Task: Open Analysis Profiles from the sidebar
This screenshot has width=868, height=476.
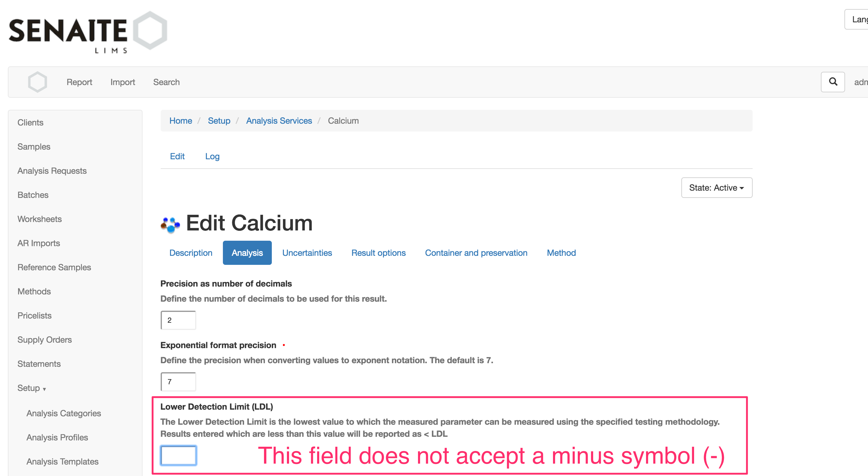Action: point(57,437)
